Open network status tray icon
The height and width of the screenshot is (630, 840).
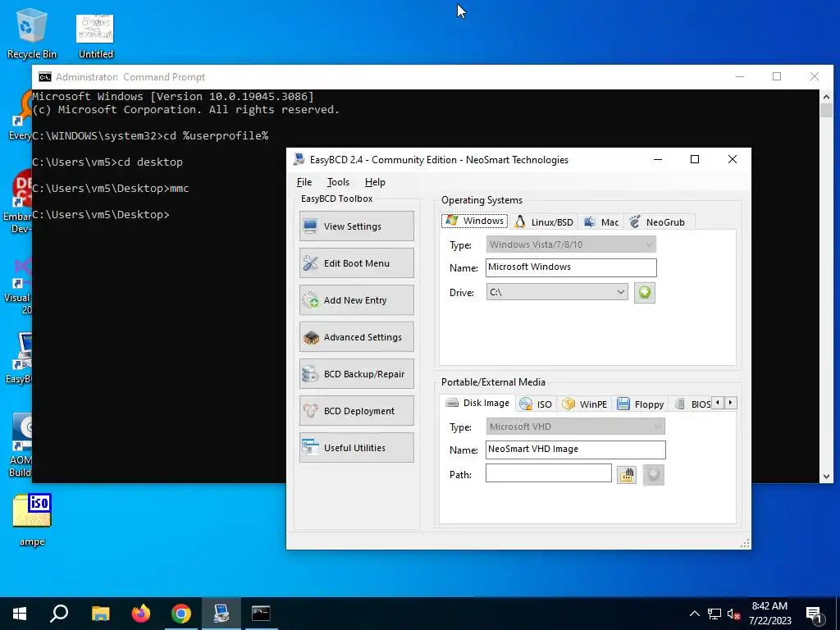click(714, 614)
